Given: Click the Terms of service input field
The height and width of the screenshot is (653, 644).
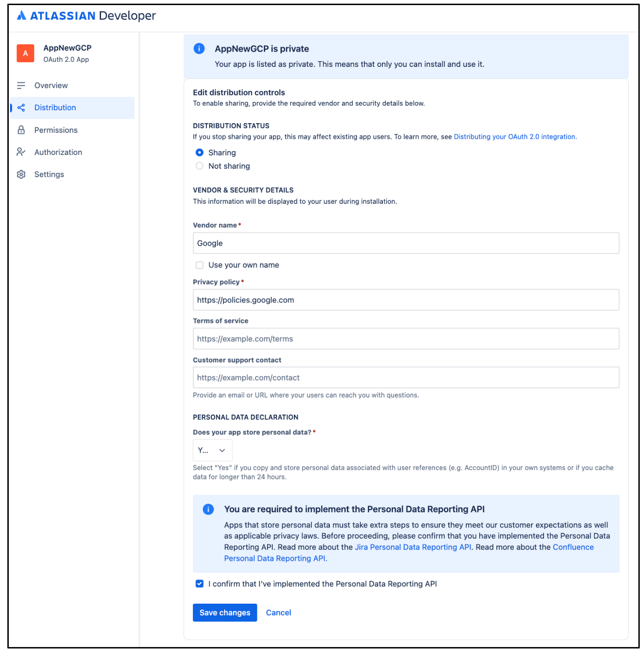Looking at the screenshot, I should click(x=405, y=339).
